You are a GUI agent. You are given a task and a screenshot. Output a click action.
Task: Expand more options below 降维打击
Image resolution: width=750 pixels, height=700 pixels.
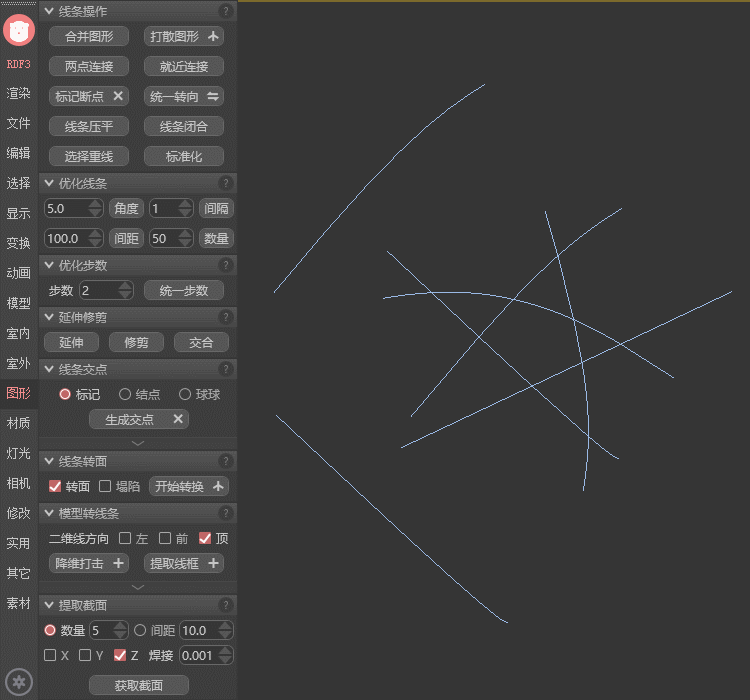[x=138, y=587]
